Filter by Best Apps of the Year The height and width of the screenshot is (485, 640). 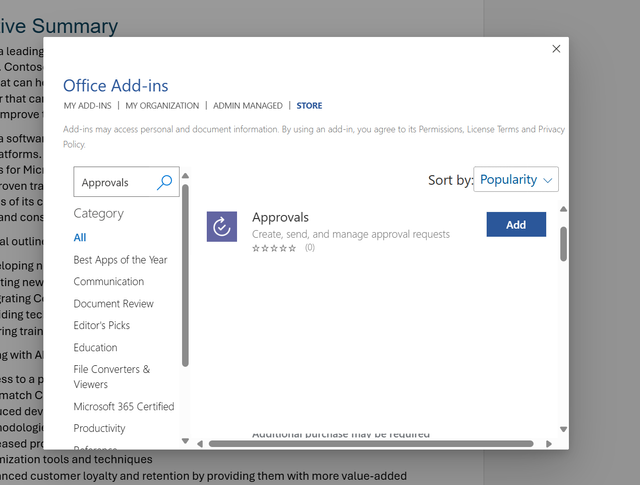tap(120, 260)
